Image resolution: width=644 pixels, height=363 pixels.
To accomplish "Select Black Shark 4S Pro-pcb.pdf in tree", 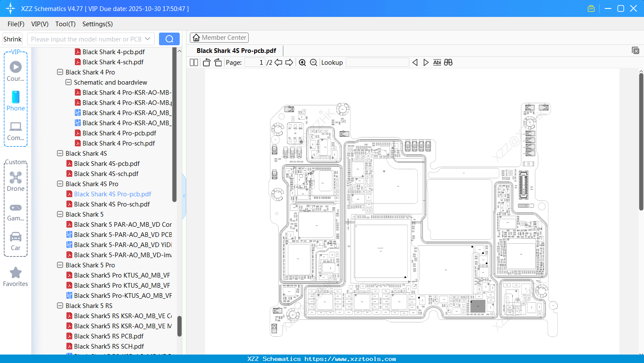I will [x=112, y=194].
